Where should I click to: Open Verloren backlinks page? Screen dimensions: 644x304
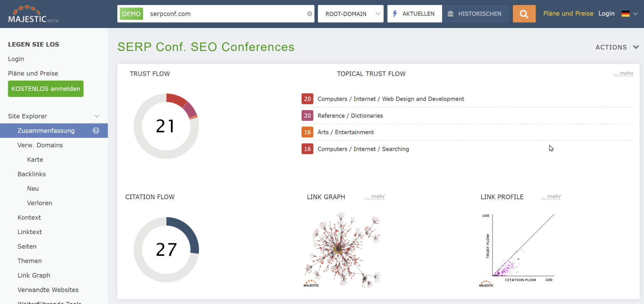tap(40, 203)
